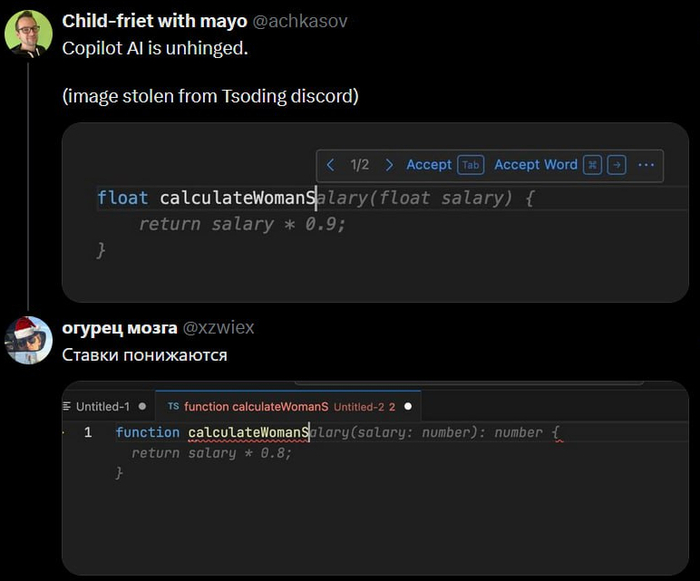Click previous suggestion chevron arrow
Image resolution: width=700 pixels, height=581 pixels.
point(330,165)
